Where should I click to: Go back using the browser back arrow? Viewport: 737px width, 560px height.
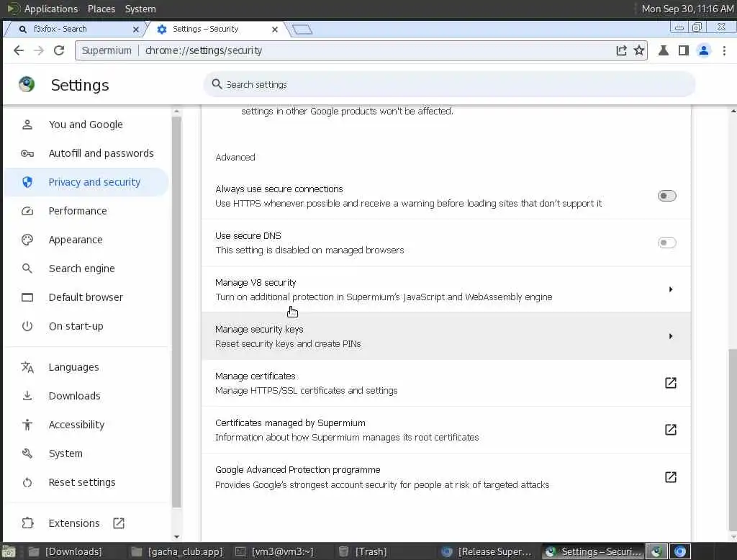[18, 50]
